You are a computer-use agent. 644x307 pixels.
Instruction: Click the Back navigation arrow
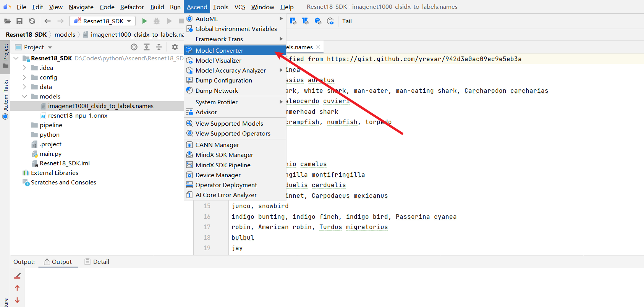tap(47, 21)
